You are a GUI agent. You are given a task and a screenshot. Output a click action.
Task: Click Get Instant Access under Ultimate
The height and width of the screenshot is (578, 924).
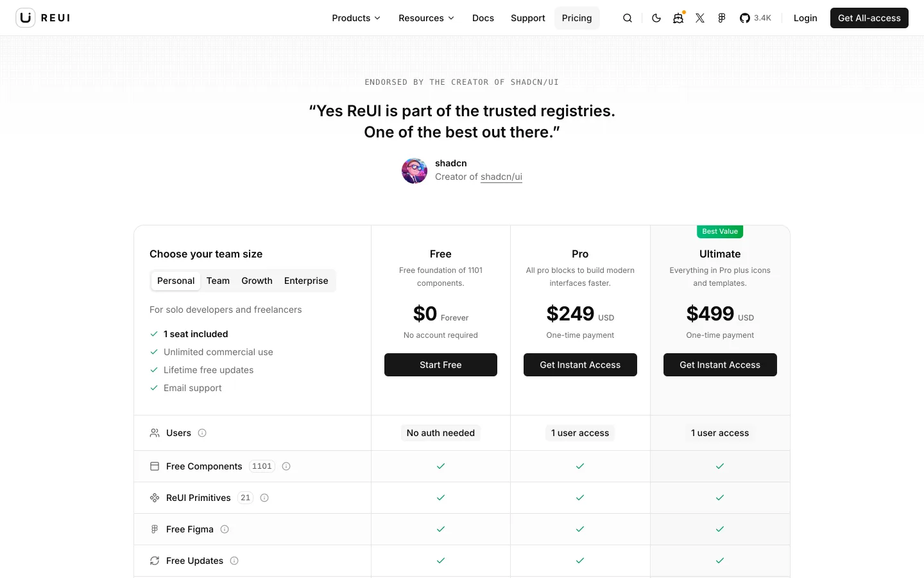tap(720, 365)
